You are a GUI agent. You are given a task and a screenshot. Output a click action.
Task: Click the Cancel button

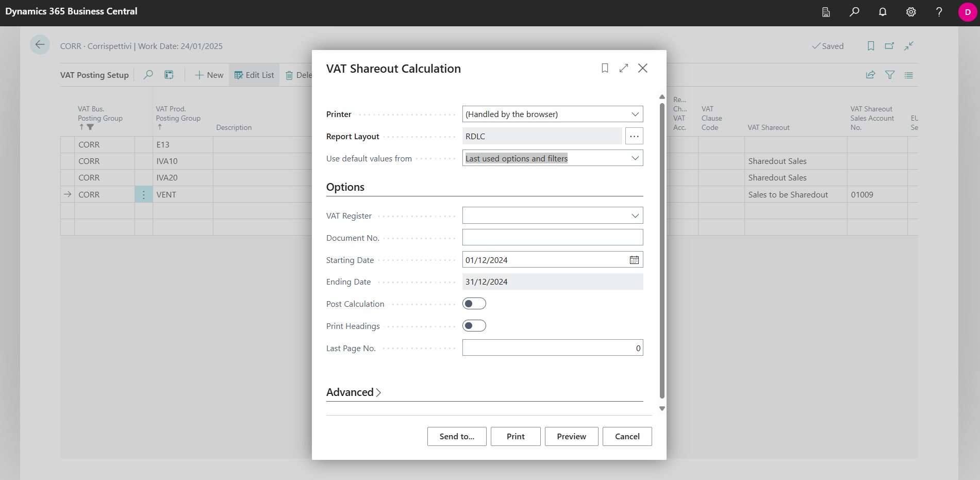(627, 436)
